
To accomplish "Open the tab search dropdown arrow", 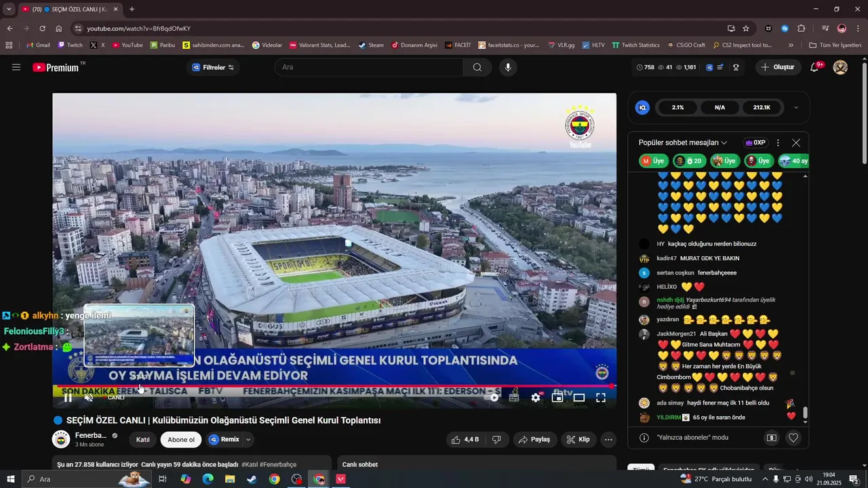I will [9, 9].
